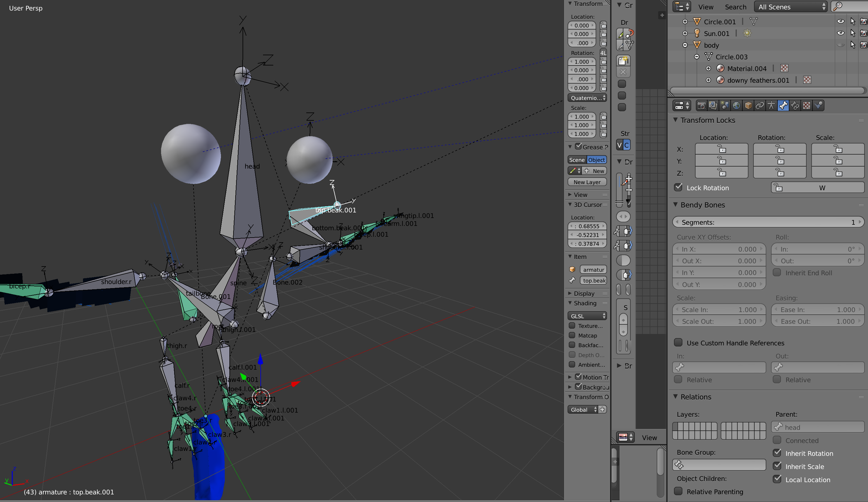Enable Inherit End Roll checkbox
This screenshot has height=502, width=868.
tap(777, 273)
